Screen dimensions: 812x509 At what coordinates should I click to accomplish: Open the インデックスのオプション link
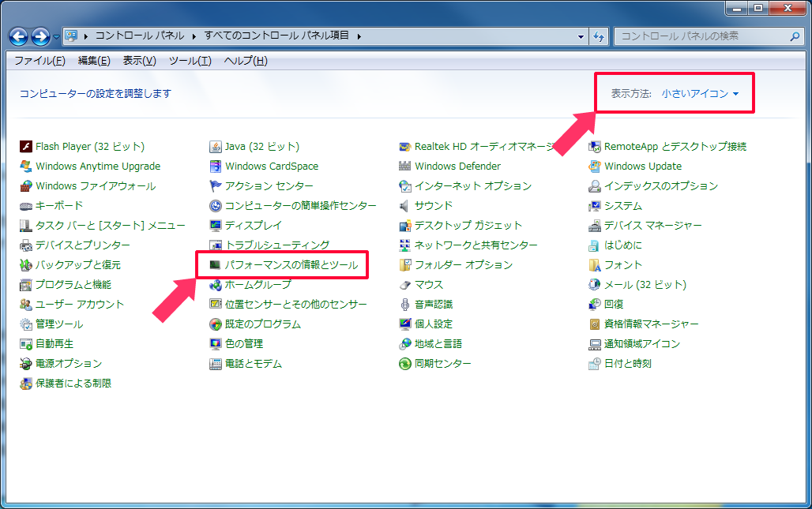point(661,185)
